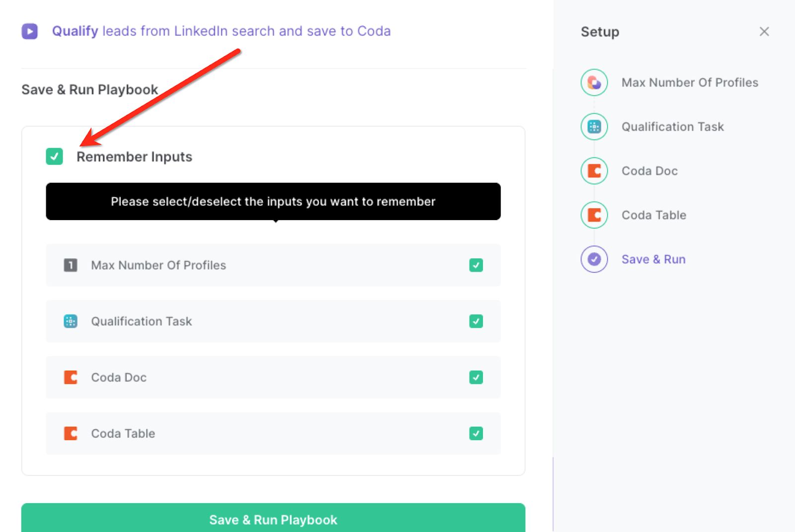Go to Qualification Task setup step
Image resolution: width=795 pixels, height=532 pixels.
(x=673, y=127)
